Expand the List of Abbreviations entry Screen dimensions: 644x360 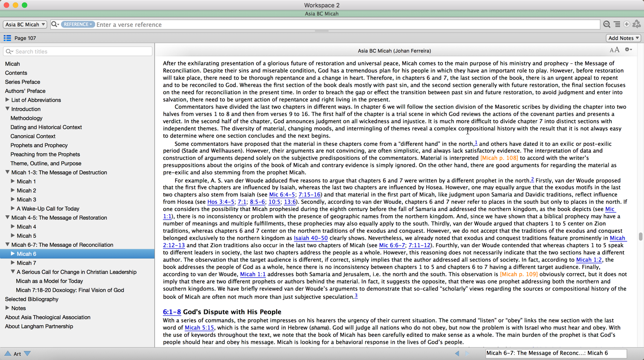(x=7, y=100)
